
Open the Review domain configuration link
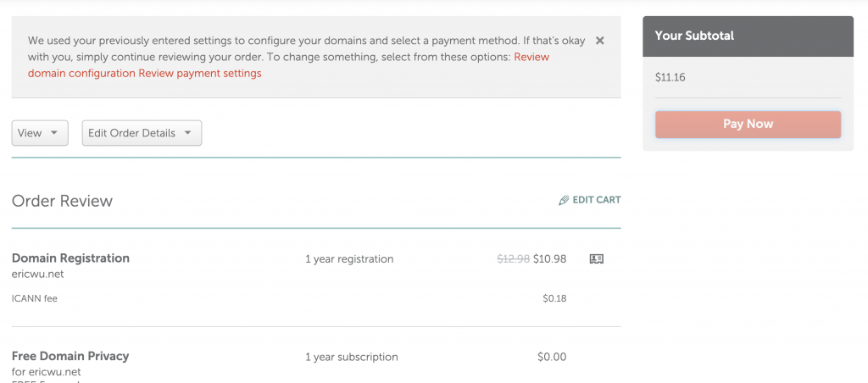click(x=82, y=73)
